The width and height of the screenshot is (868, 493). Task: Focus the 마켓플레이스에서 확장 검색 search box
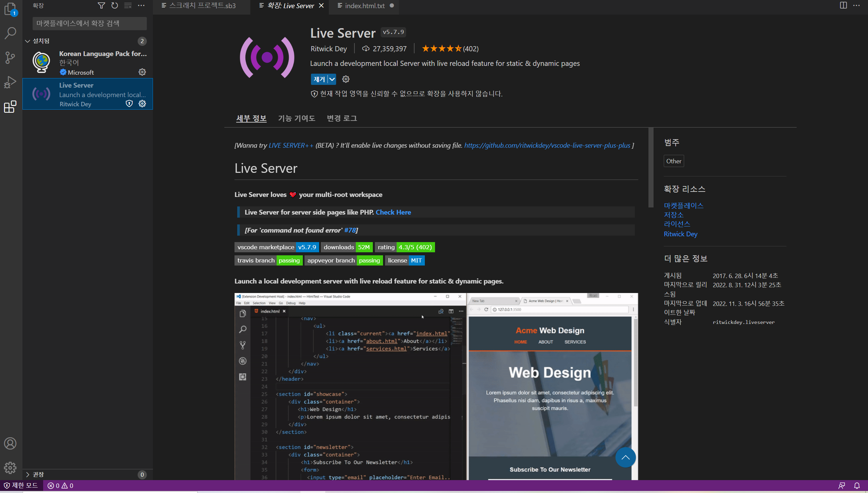90,23
